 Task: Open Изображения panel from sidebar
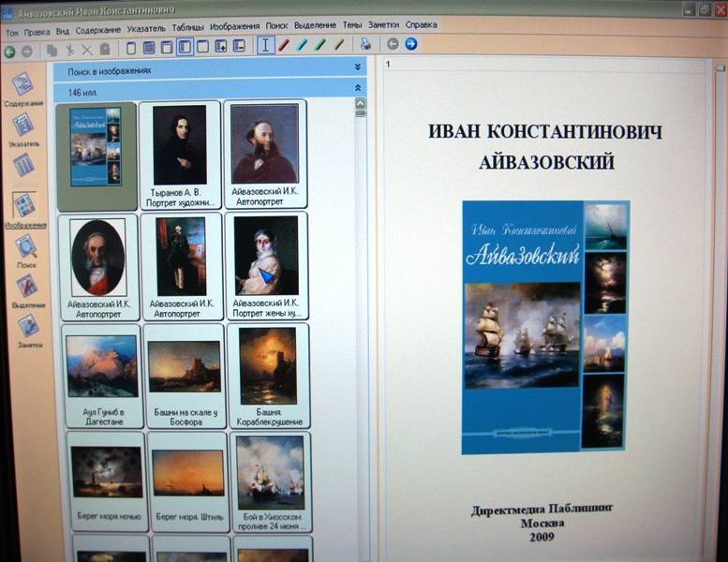[24, 211]
